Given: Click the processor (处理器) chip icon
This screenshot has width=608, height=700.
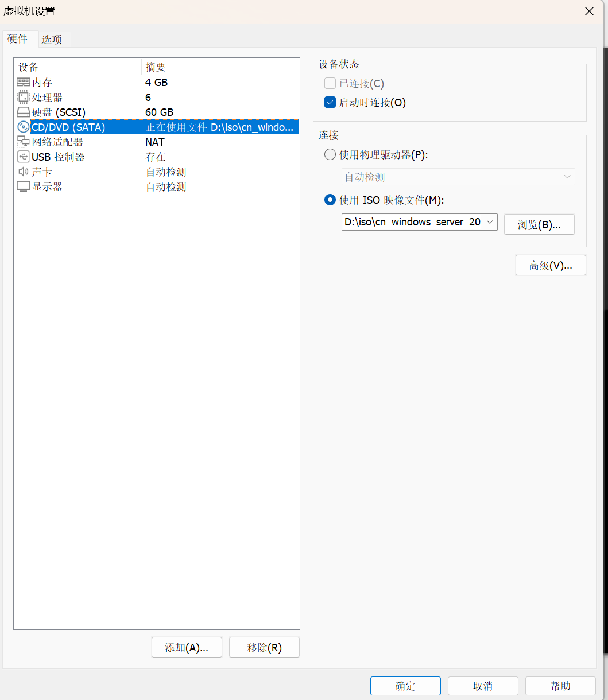Looking at the screenshot, I should 24,98.
